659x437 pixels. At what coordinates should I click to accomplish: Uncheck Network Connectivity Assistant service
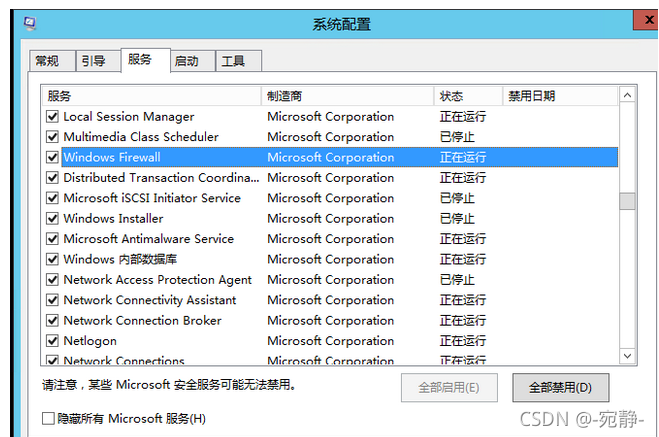(52, 300)
